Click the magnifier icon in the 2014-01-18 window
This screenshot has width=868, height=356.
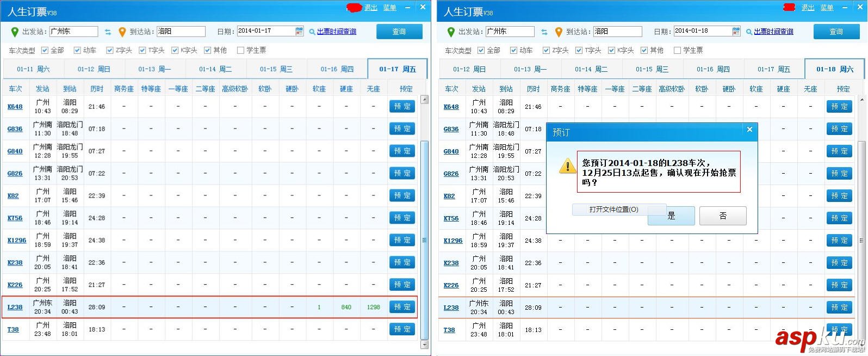click(749, 32)
